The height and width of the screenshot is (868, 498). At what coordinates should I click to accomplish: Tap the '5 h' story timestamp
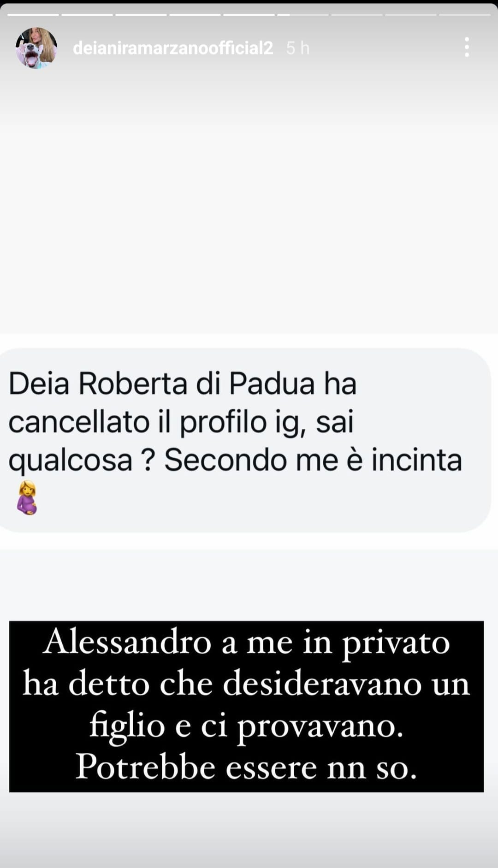click(x=298, y=48)
